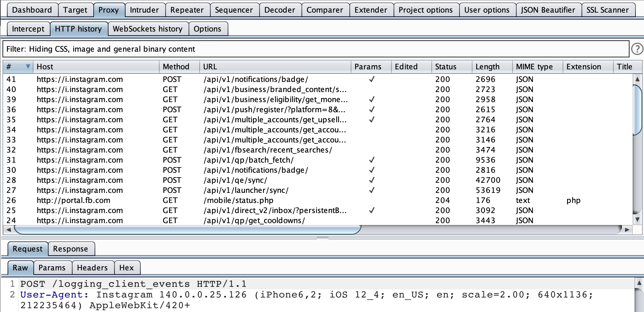Click the table horizontal scrollbar thumb
Screen dimensions: 644x312
188,230
